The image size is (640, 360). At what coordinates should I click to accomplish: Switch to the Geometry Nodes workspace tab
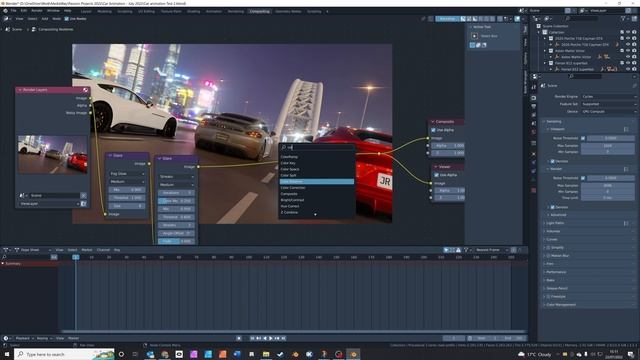(x=288, y=11)
